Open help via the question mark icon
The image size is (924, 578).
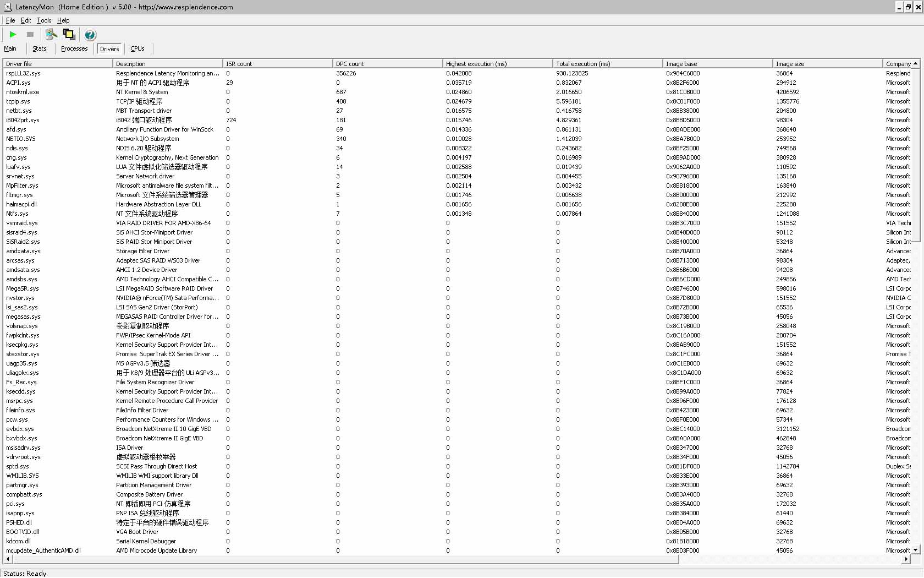90,35
